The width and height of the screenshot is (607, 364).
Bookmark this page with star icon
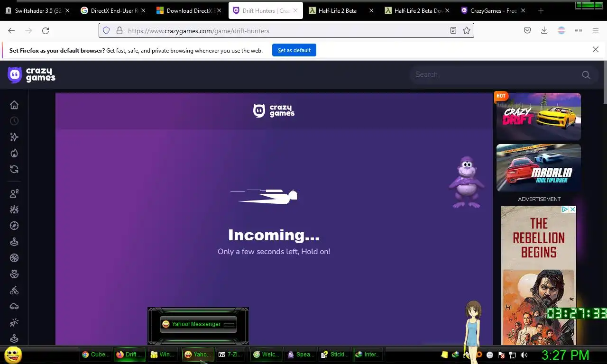(x=467, y=30)
